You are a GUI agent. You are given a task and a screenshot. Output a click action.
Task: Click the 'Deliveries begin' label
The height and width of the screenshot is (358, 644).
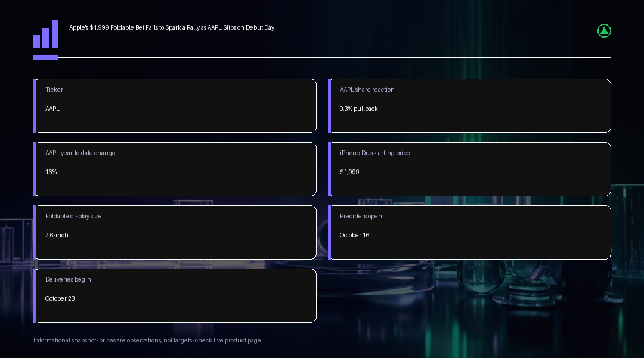(68, 279)
